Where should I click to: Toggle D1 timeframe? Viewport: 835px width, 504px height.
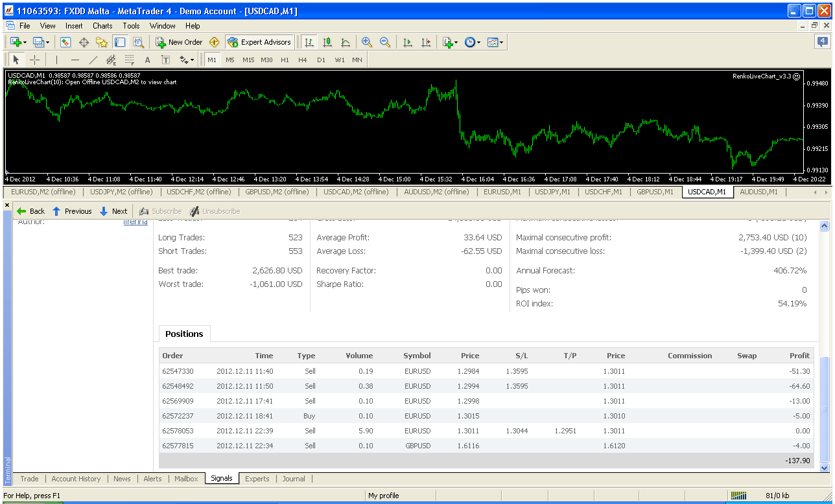pyautogui.click(x=321, y=60)
